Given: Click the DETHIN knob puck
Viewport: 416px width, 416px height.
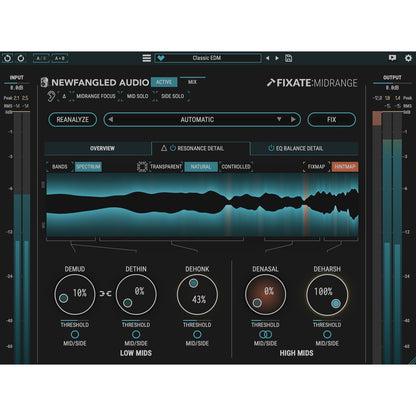Looking at the screenshot, I should click(x=128, y=303).
